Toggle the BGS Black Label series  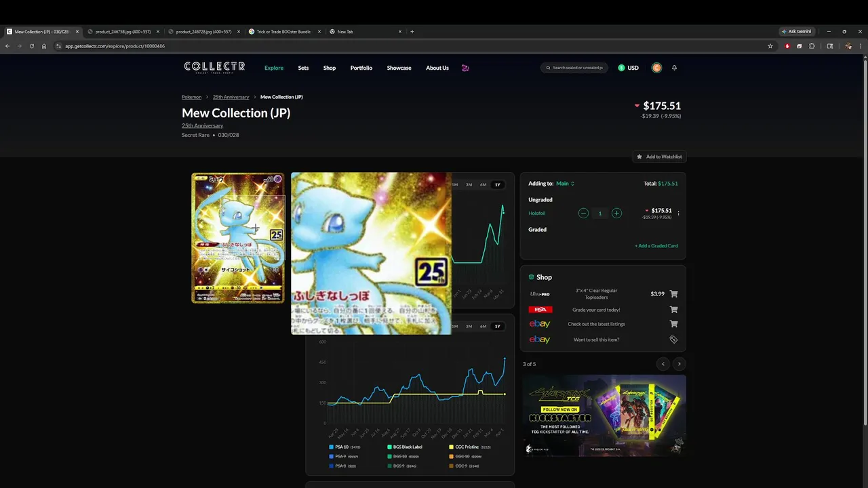coord(405,447)
